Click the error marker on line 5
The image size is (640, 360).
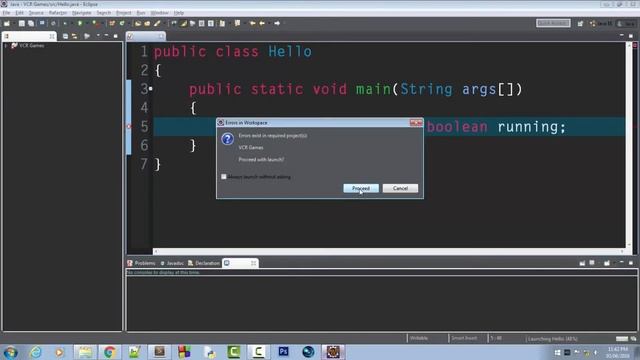[129, 127]
